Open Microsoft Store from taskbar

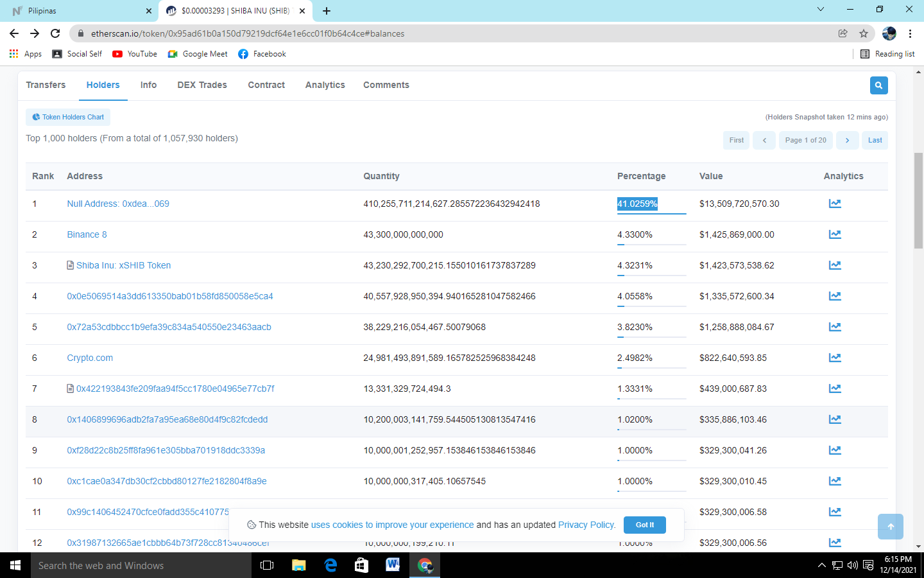tap(362, 565)
